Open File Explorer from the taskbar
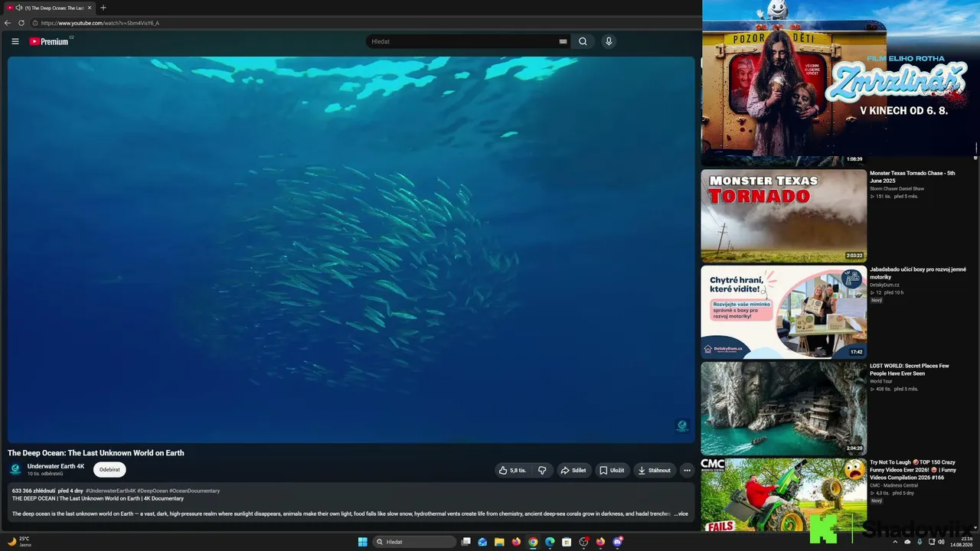 tap(499, 542)
